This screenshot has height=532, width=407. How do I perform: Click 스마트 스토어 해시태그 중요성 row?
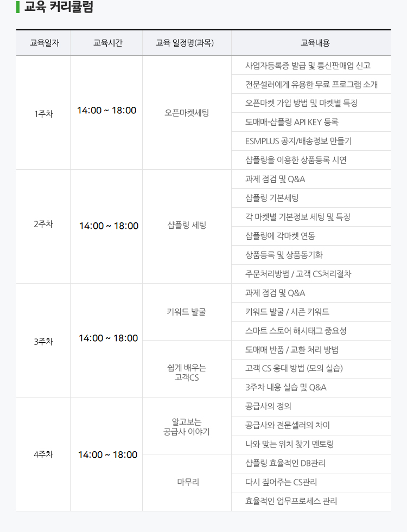point(296,331)
